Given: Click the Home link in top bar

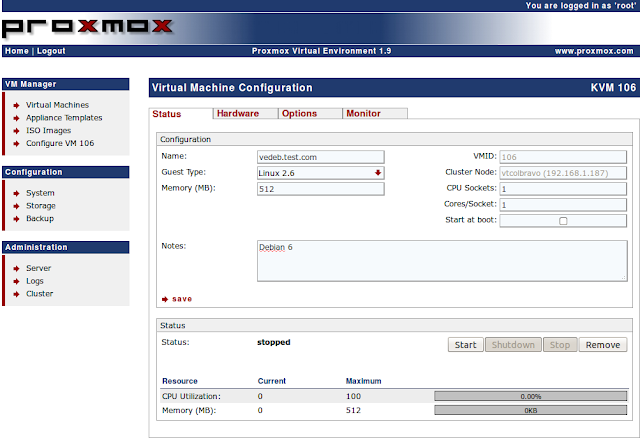Looking at the screenshot, I should pos(17,51).
